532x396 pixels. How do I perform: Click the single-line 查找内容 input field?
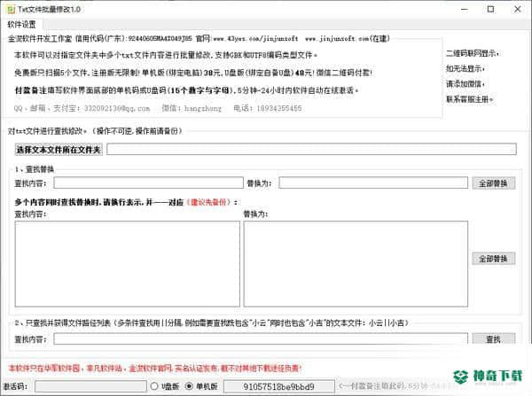point(148,183)
